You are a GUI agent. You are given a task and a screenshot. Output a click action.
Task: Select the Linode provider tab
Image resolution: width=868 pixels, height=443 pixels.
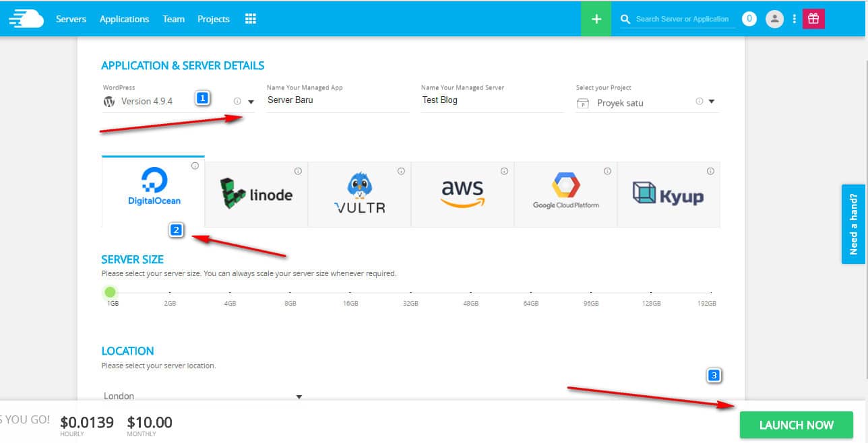pos(257,195)
